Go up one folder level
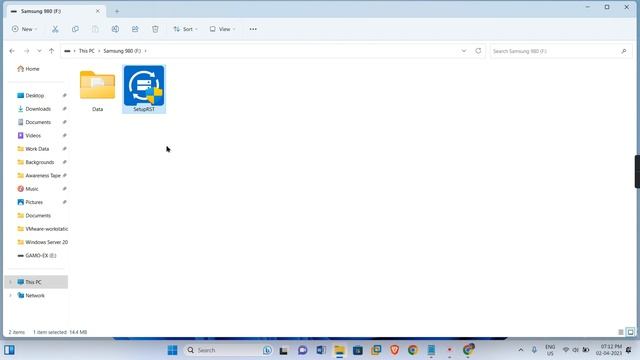The width and height of the screenshot is (640, 360). (x=51, y=51)
